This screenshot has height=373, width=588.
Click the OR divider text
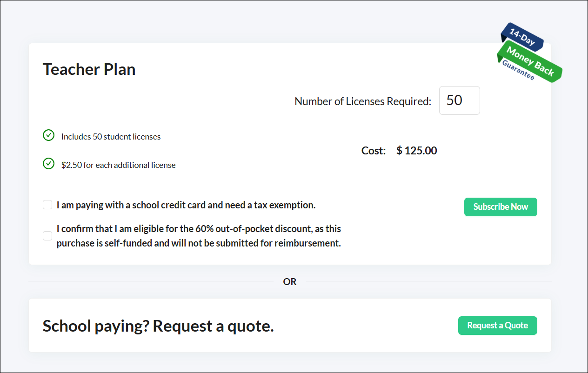click(x=290, y=282)
